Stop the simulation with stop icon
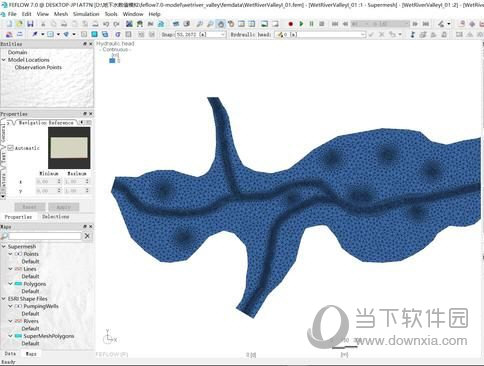The height and width of the screenshot is (366, 484). pyautogui.click(x=322, y=24)
